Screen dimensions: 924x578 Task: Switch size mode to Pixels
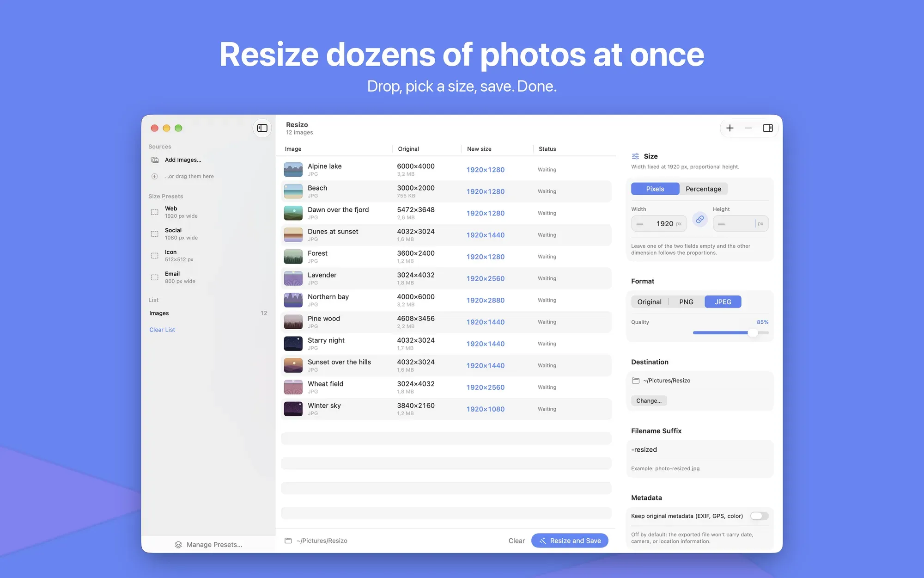[x=655, y=189]
